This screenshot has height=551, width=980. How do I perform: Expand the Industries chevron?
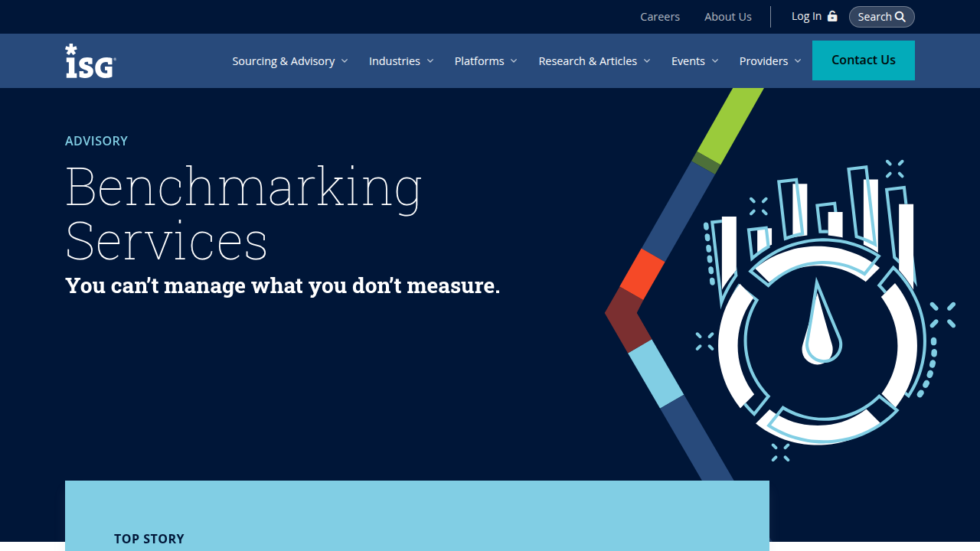(430, 61)
